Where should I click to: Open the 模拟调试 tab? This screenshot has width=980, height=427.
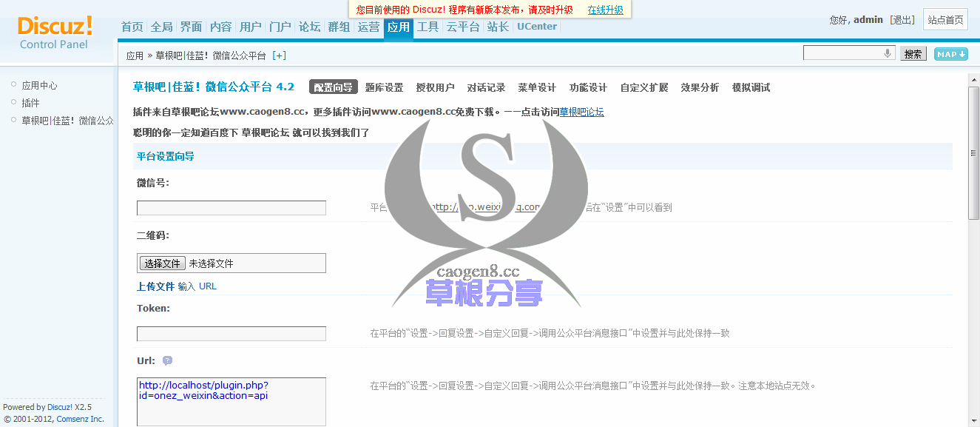coord(751,87)
